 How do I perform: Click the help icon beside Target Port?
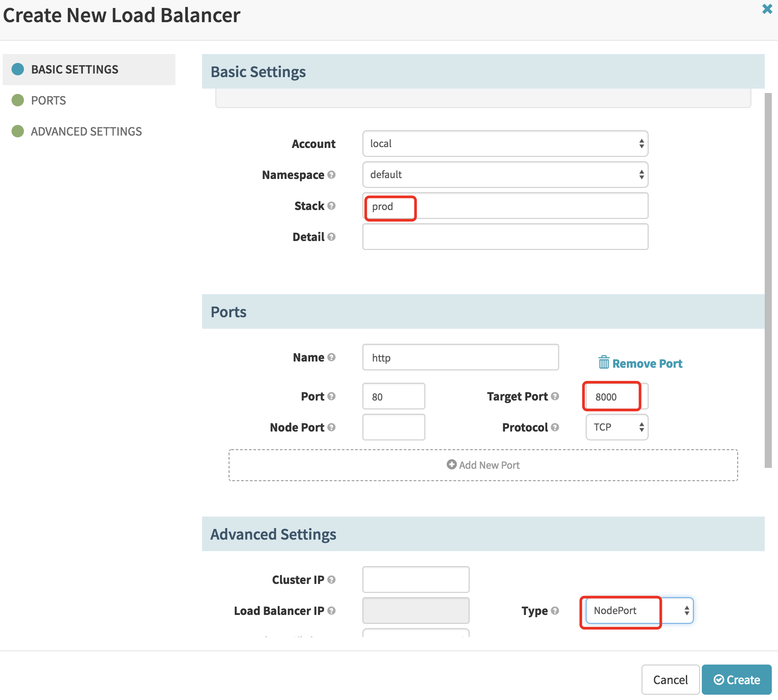pyautogui.click(x=555, y=397)
